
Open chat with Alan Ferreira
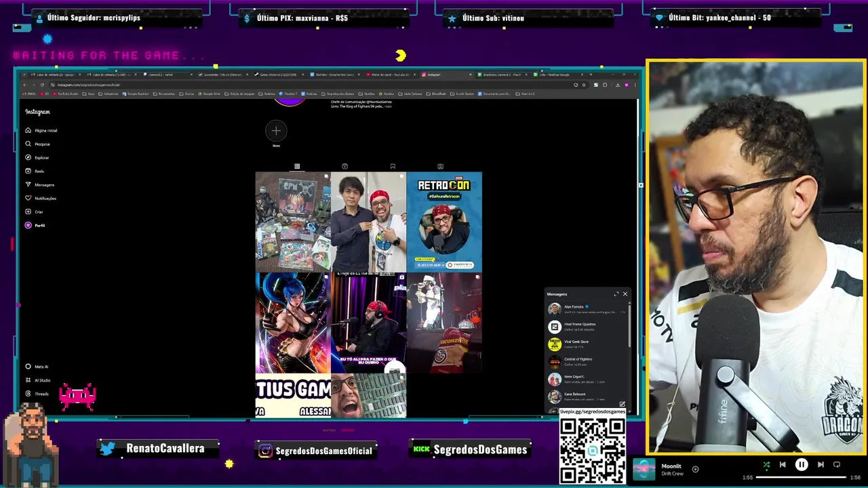(x=587, y=309)
